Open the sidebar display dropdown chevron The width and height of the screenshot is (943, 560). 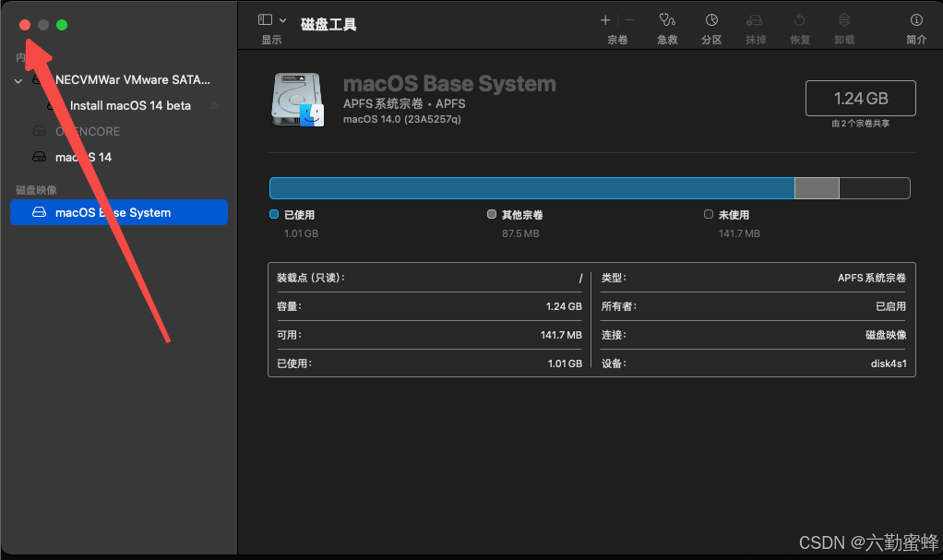[282, 20]
